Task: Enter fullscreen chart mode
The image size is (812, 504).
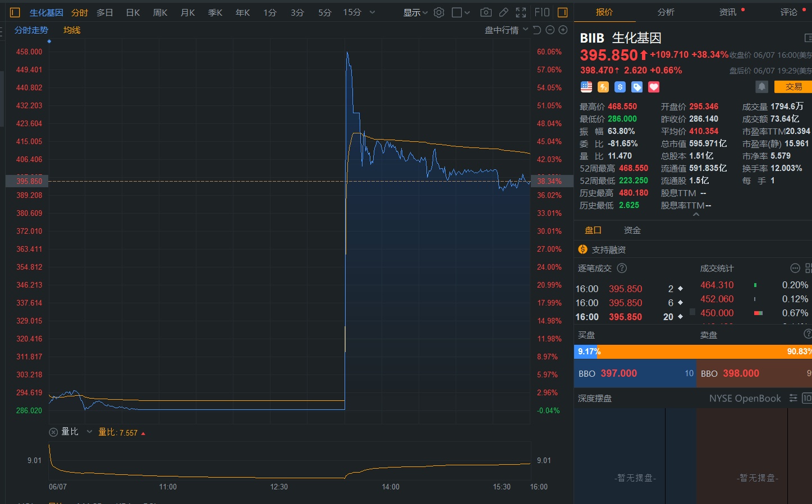Action: 521,12
